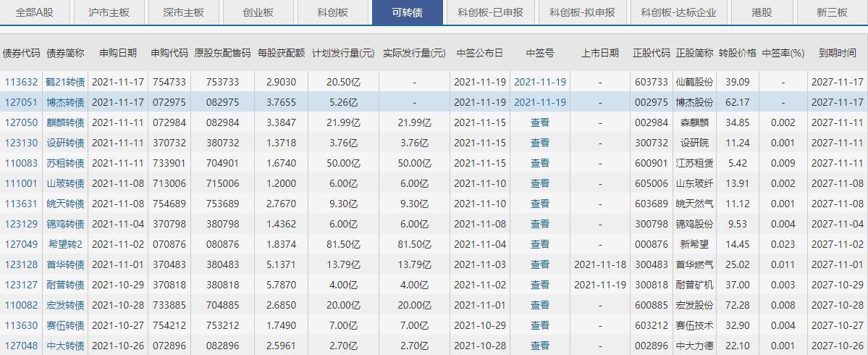The height and width of the screenshot is (355, 868).
Task: Click the 计划发行量(元) column header
Action: [343, 53]
